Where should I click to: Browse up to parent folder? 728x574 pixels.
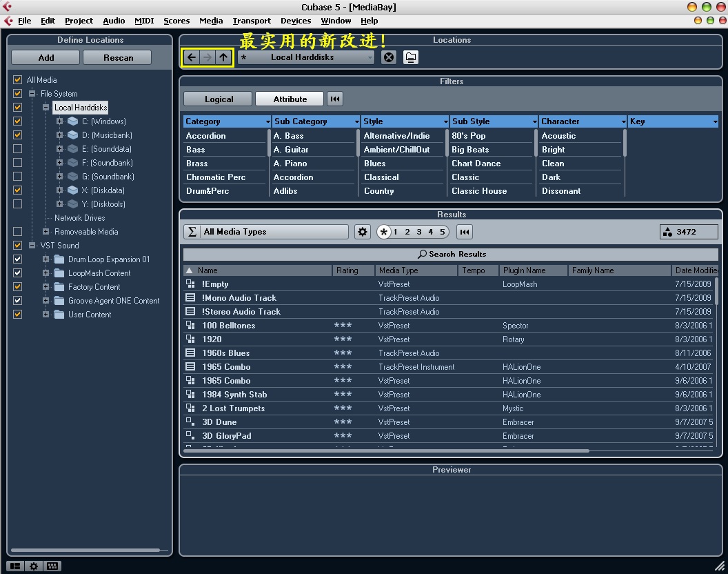(223, 57)
